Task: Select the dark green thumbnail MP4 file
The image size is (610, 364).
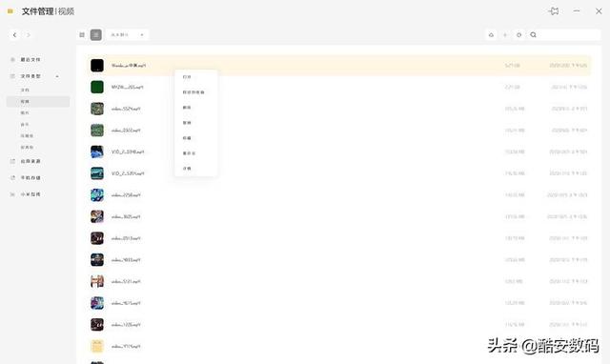Action: coord(337,87)
